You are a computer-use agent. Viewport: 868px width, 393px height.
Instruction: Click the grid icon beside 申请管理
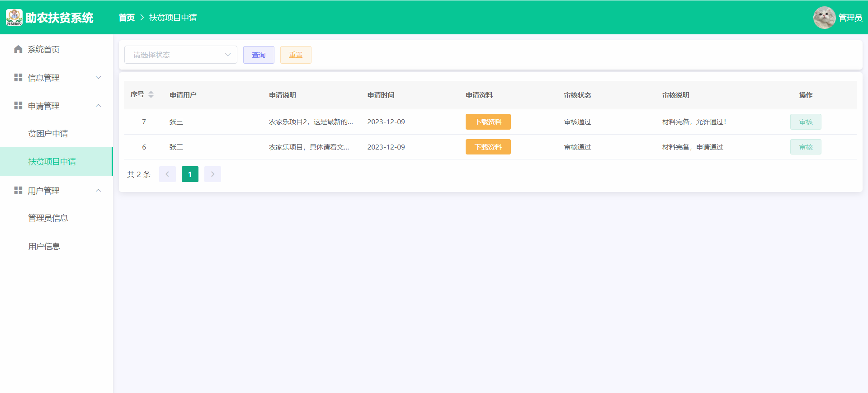click(18, 106)
